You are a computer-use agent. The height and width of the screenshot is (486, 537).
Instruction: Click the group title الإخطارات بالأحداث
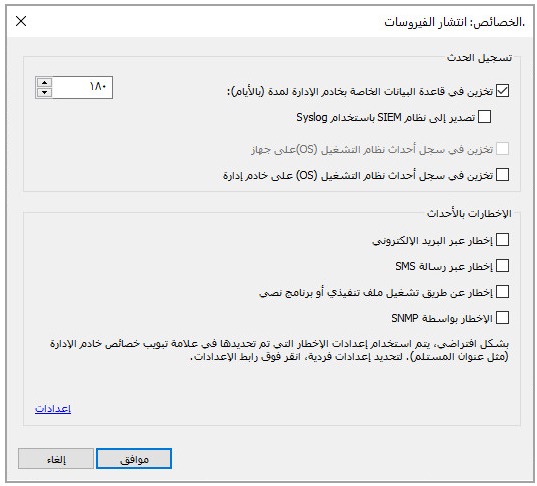pos(469,213)
